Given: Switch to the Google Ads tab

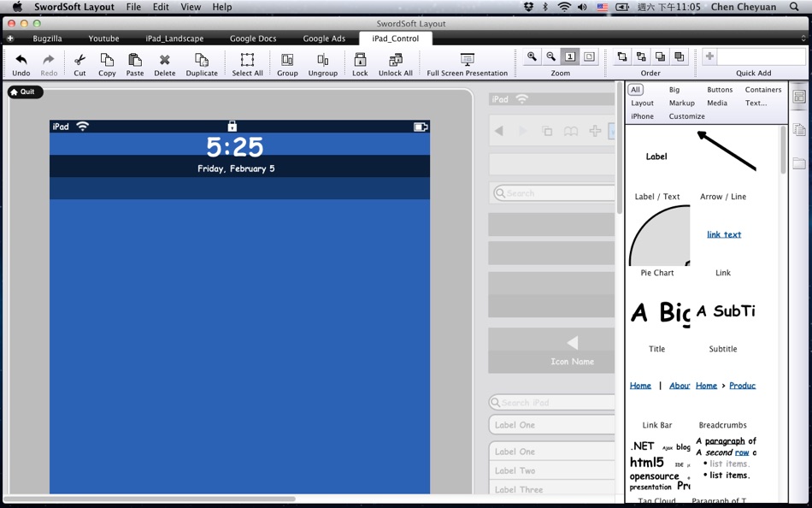Looking at the screenshot, I should pyautogui.click(x=324, y=38).
